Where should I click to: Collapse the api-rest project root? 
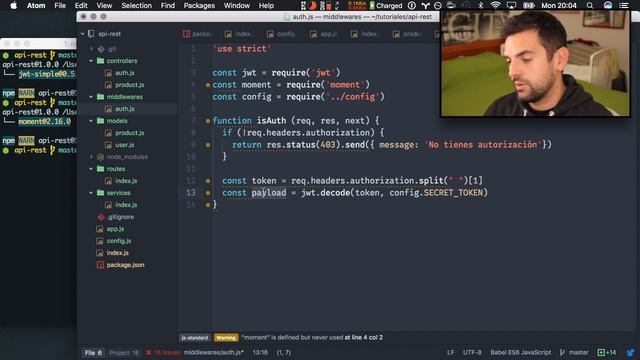click(82, 34)
